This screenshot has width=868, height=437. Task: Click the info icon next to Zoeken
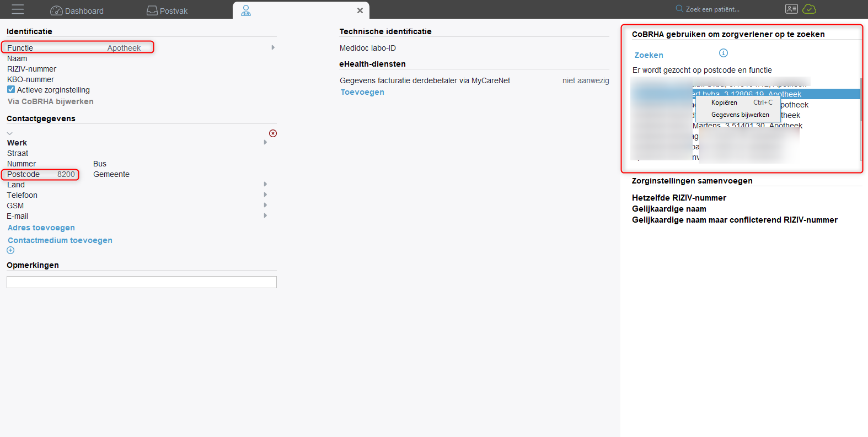pyautogui.click(x=724, y=53)
